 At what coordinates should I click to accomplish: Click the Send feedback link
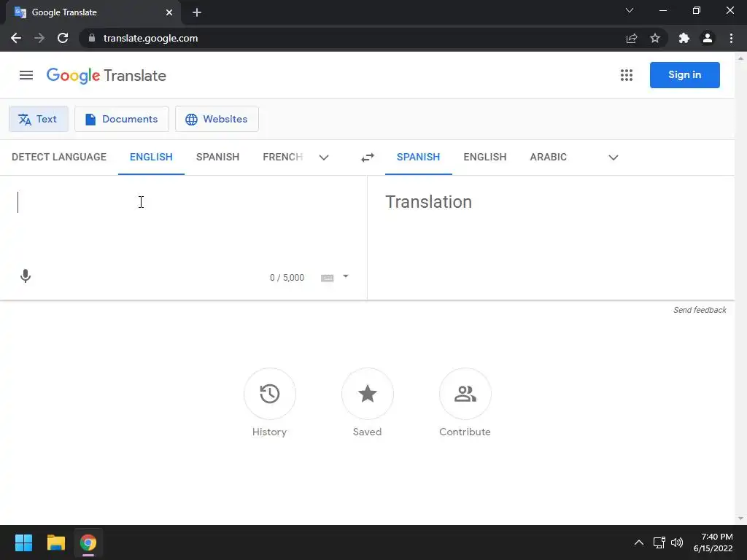click(700, 310)
